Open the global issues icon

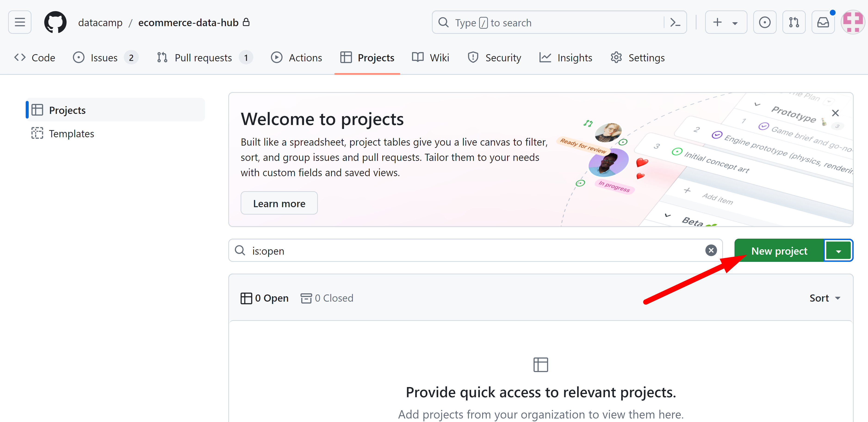(765, 22)
